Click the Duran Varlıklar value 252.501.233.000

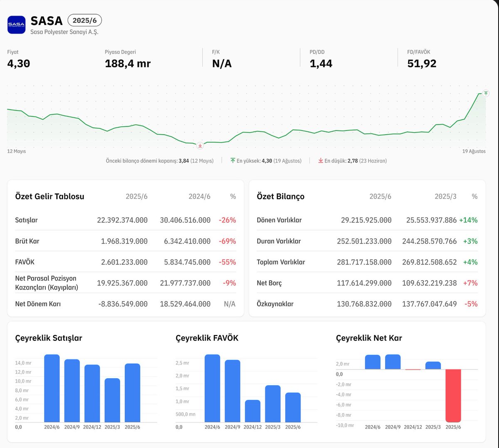point(364,241)
